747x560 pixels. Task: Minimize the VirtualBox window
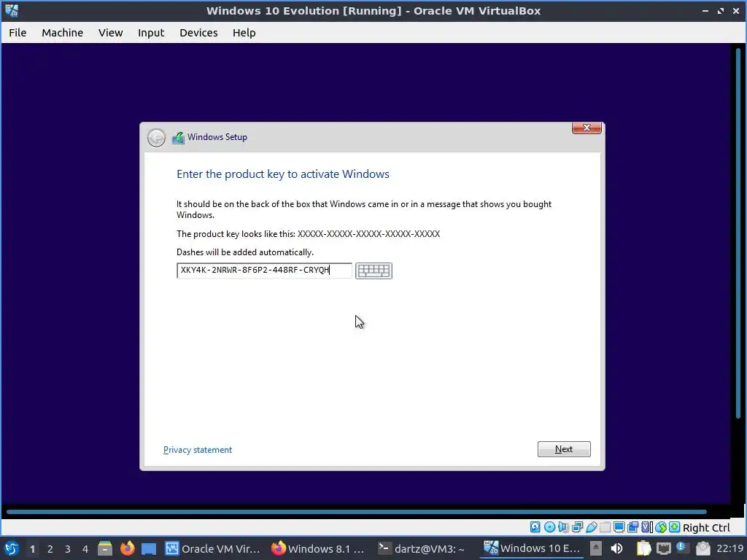pos(705,10)
